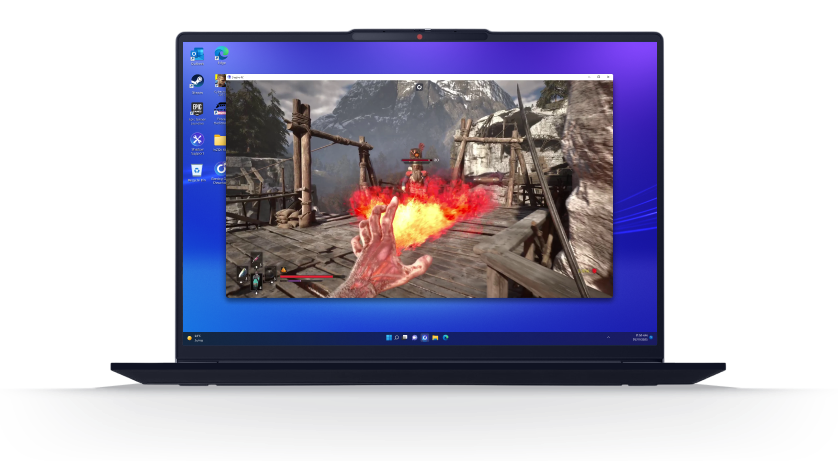Close the game window
Image resolution: width=838 pixels, height=461 pixels.
pyautogui.click(x=608, y=77)
